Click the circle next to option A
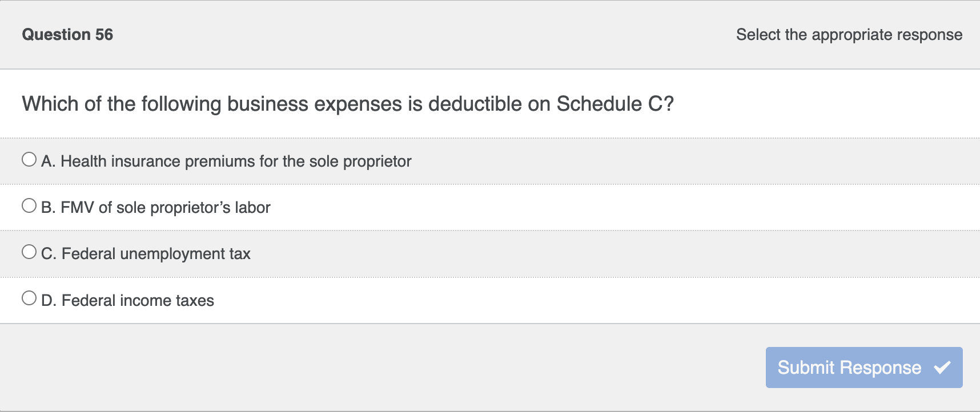This screenshot has height=412, width=980. pyautogui.click(x=29, y=159)
